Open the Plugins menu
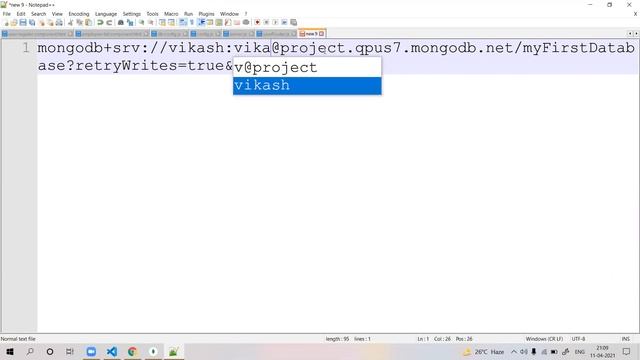The width and height of the screenshot is (640, 360). click(x=206, y=14)
